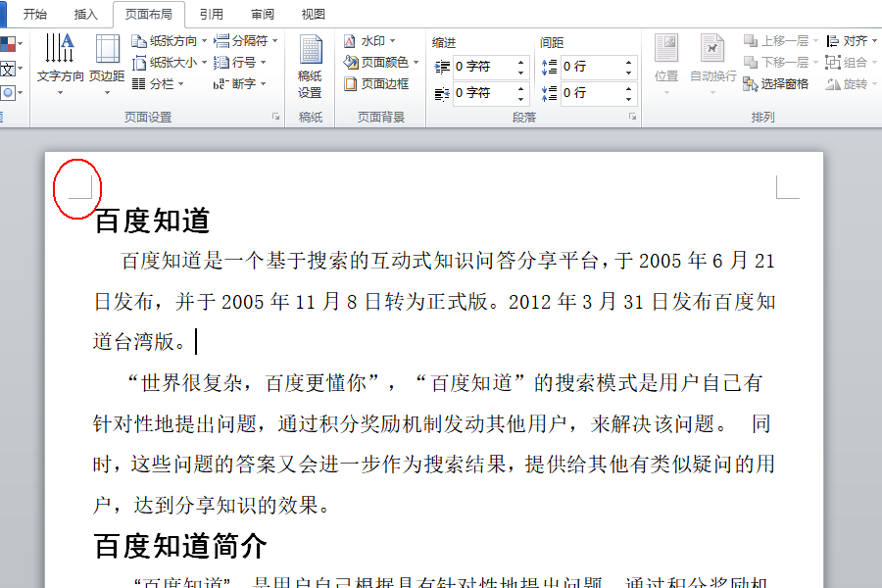The image size is (882, 588).
Task: Switch to the 引用 tab
Action: (212, 14)
